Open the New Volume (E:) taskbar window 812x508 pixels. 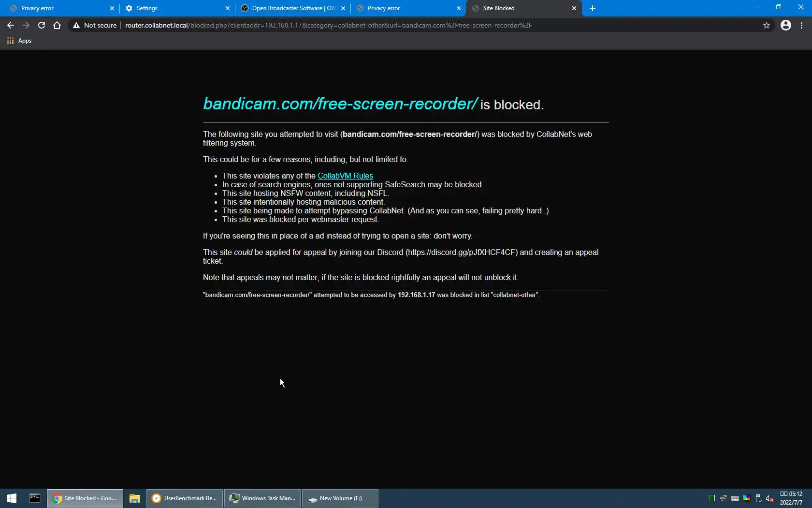(x=340, y=498)
